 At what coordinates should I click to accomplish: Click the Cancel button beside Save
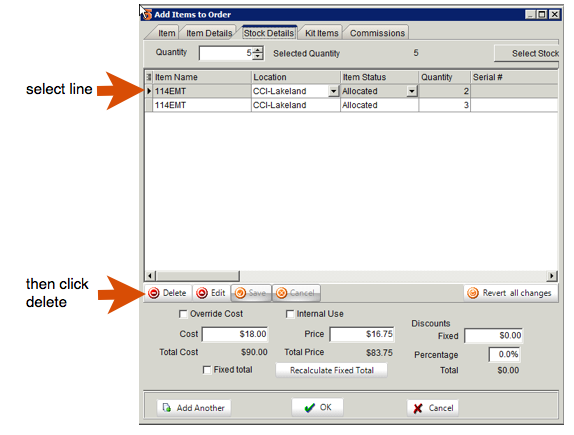[296, 293]
